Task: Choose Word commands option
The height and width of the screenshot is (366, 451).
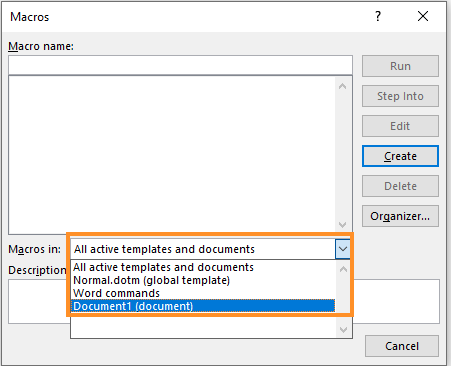Action: pos(203,293)
